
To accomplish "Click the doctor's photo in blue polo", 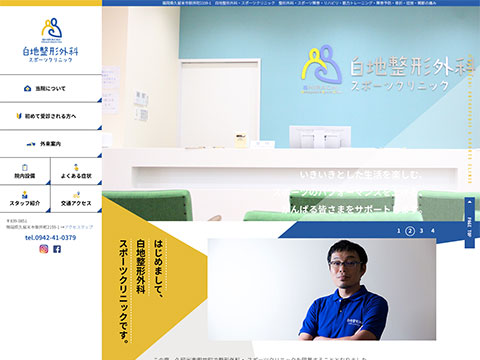I will click(x=322, y=289).
